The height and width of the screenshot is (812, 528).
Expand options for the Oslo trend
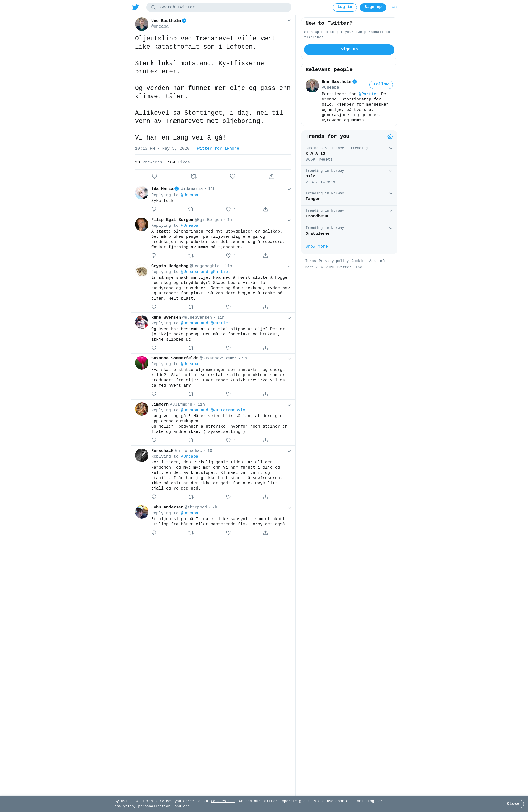click(x=391, y=171)
